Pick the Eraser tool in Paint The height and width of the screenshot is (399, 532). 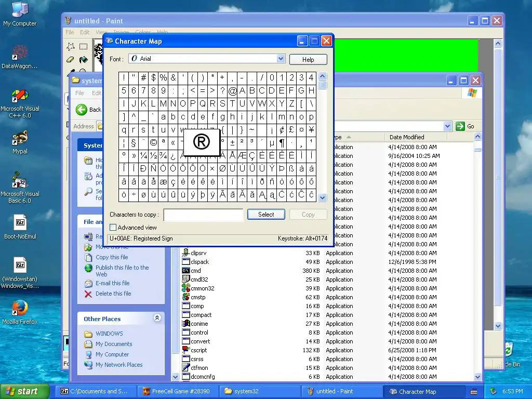(71, 60)
